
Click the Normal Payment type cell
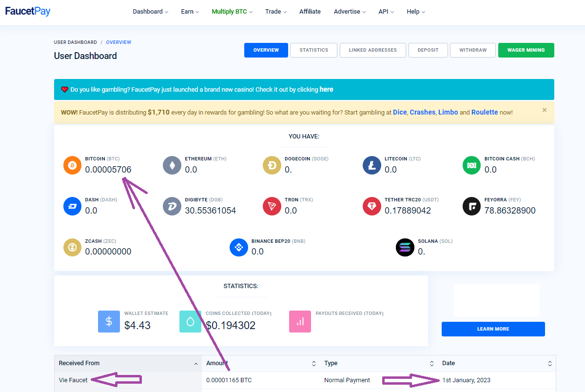(x=378, y=380)
